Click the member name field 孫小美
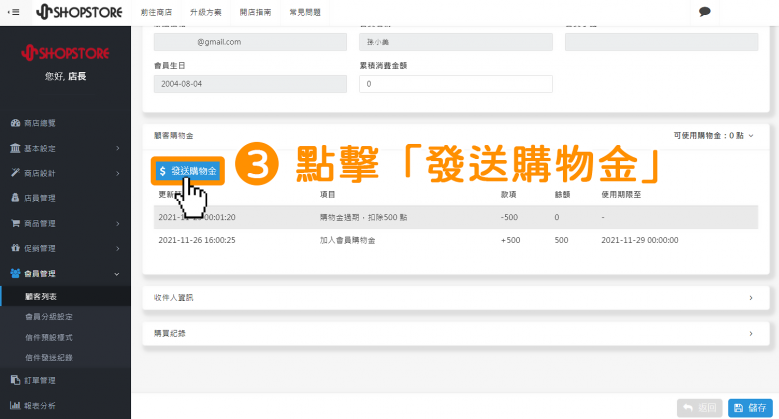This screenshot has width=779, height=419. (x=456, y=42)
